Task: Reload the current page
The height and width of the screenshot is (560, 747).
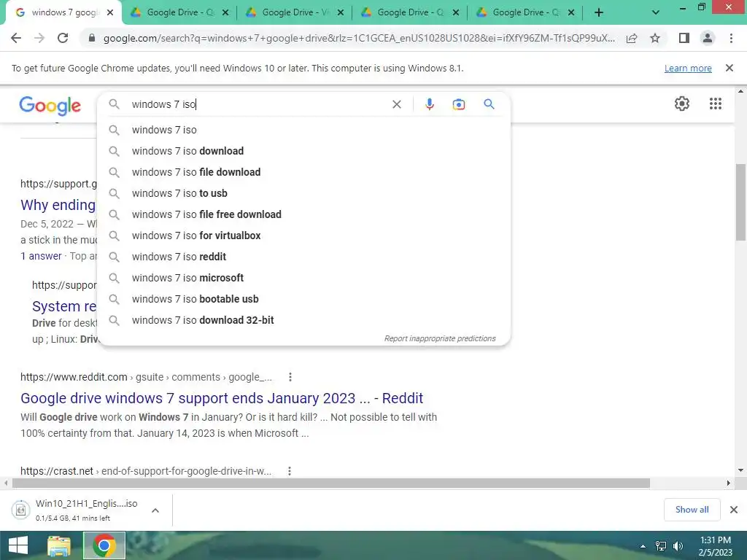Action: pyautogui.click(x=63, y=38)
